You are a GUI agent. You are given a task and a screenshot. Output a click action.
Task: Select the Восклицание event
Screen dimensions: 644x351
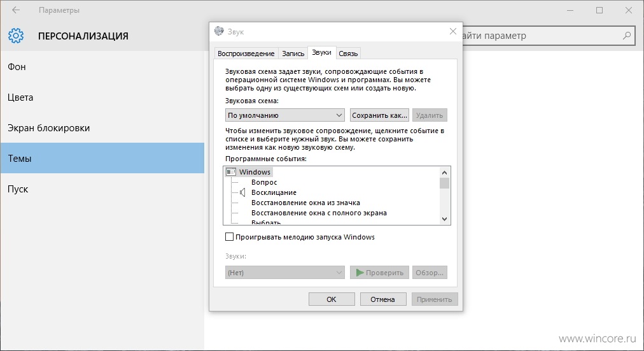274,192
